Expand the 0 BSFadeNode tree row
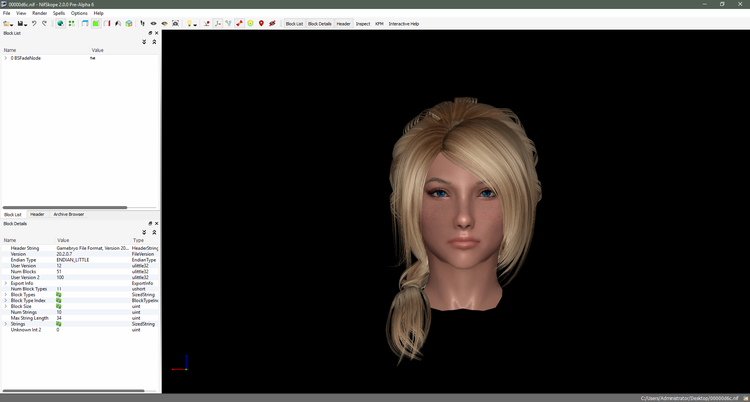 [x=6, y=58]
